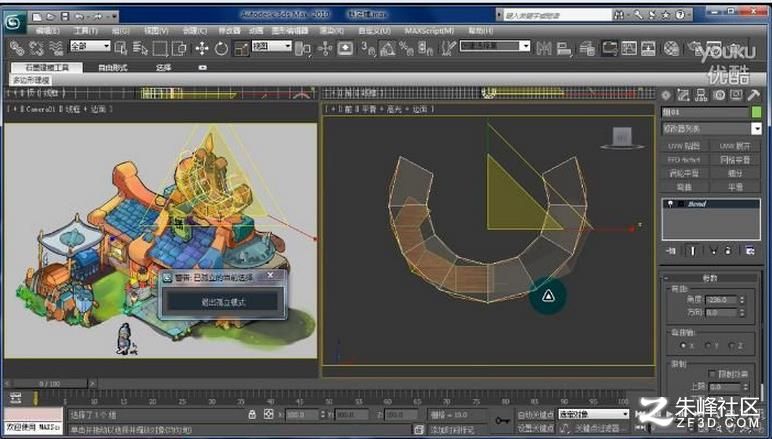The image size is (772, 439).
Task: Enable the Limit Effect checkbox
Action: [x=711, y=374]
